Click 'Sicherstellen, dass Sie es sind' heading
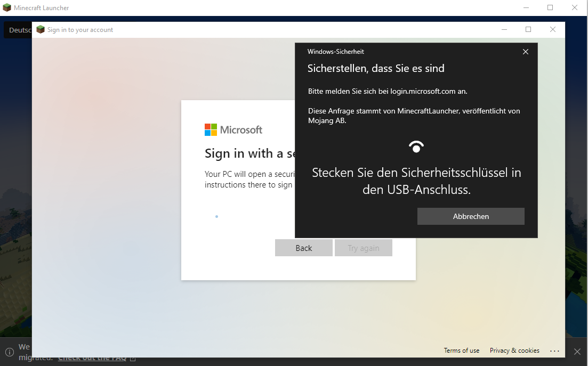Viewport: 588px width, 366px height. (376, 68)
